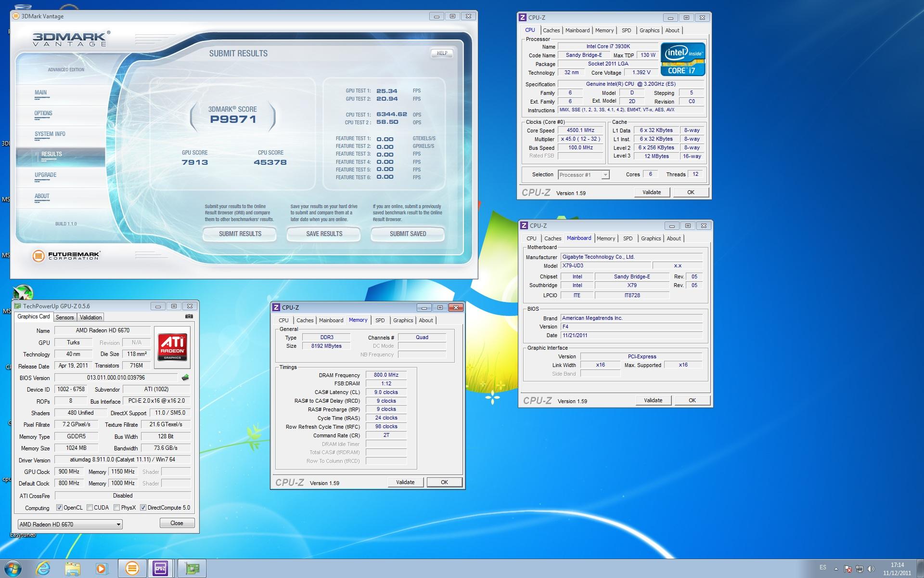The image size is (924, 578).
Task: Open SPD tab in CPU-Z Memory window
Action: 380,320
